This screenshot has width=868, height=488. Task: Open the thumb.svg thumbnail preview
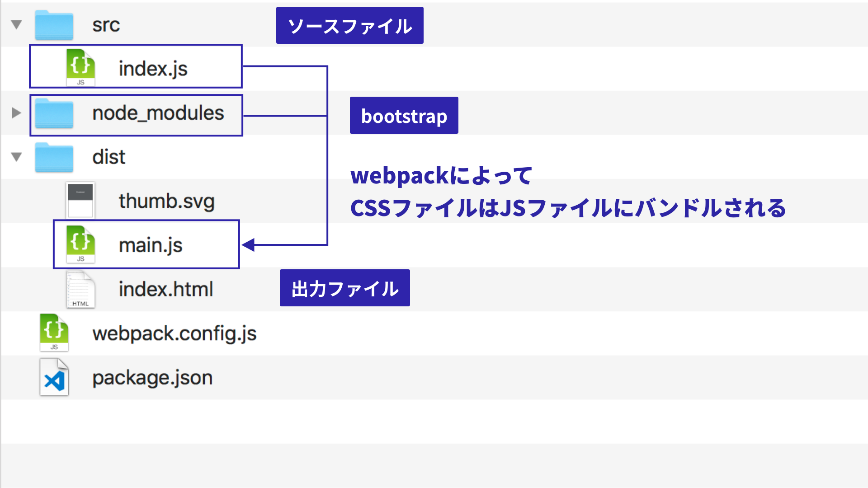point(80,200)
